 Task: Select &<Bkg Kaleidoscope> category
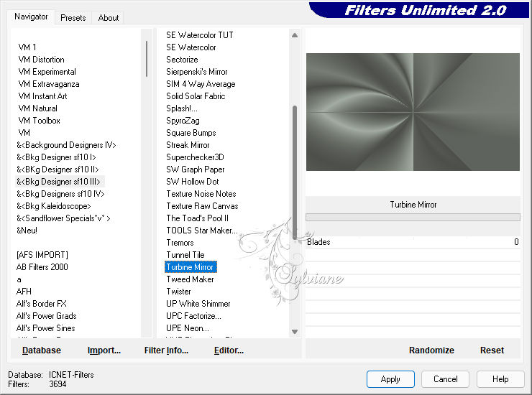coord(54,206)
